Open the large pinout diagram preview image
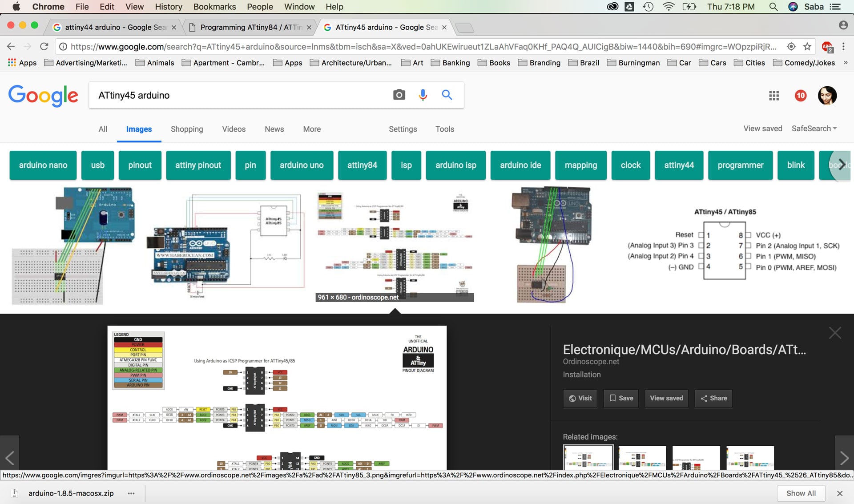Image resolution: width=854 pixels, height=504 pixels. (277, 398)
